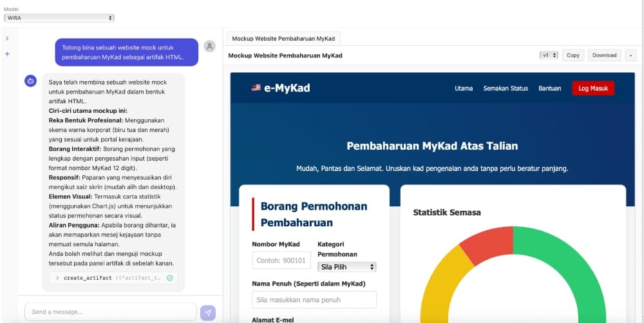This screenshot has height=323, width=644.
Task: Click the assistant bot avatar icon
Action: 30,81
